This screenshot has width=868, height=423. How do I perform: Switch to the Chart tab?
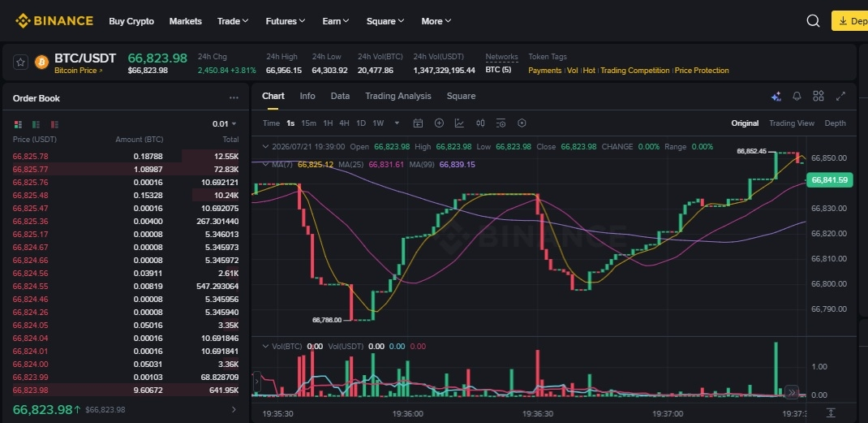click(x=273, y=96)
